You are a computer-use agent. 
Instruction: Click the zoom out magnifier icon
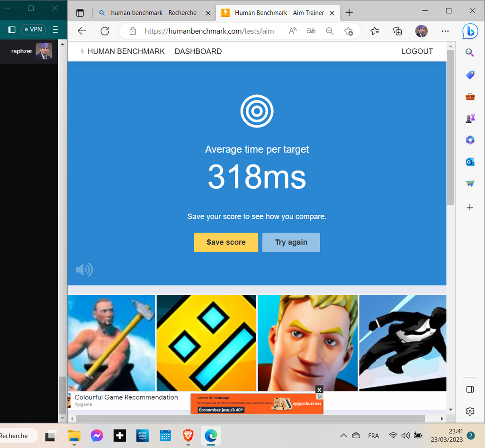pyautogui.click(x=330, y=31)
